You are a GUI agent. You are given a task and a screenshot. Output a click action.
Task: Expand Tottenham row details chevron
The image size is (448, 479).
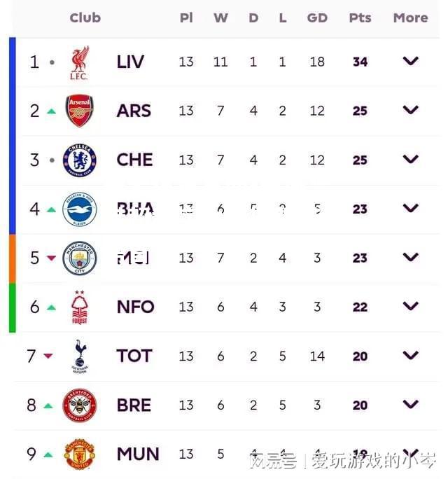(410, 355)
